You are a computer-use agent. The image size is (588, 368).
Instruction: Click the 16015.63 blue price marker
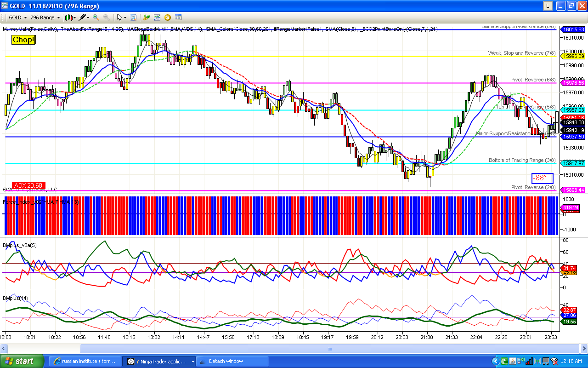coord(572,29)
